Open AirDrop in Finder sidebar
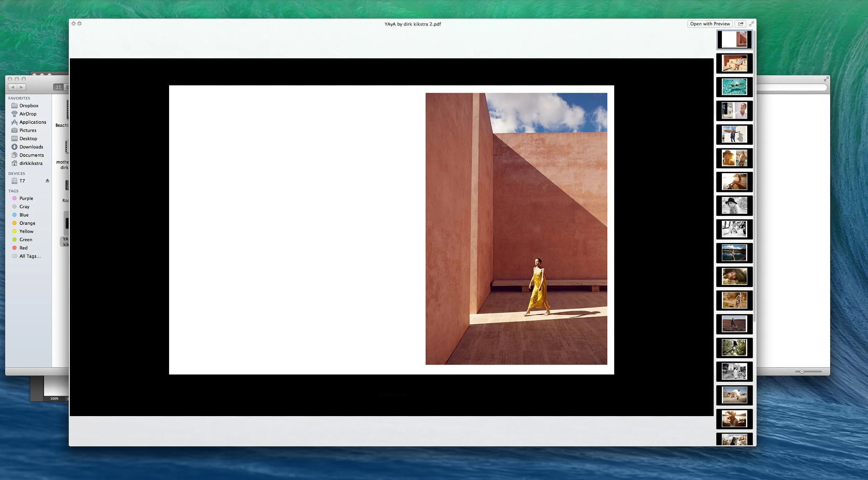The width and height of the screenshot is (868, 480). coord(28,114)
